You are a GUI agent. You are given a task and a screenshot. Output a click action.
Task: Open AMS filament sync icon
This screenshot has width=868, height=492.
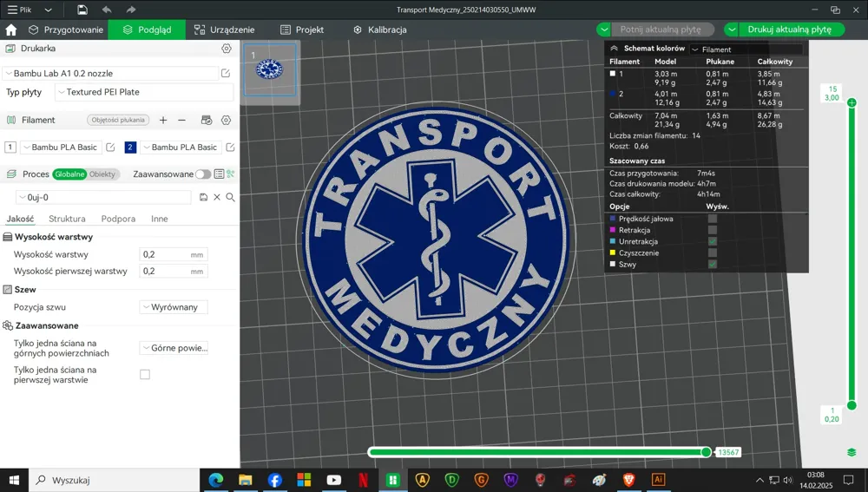pyautogui.click(x=207, y=120)
